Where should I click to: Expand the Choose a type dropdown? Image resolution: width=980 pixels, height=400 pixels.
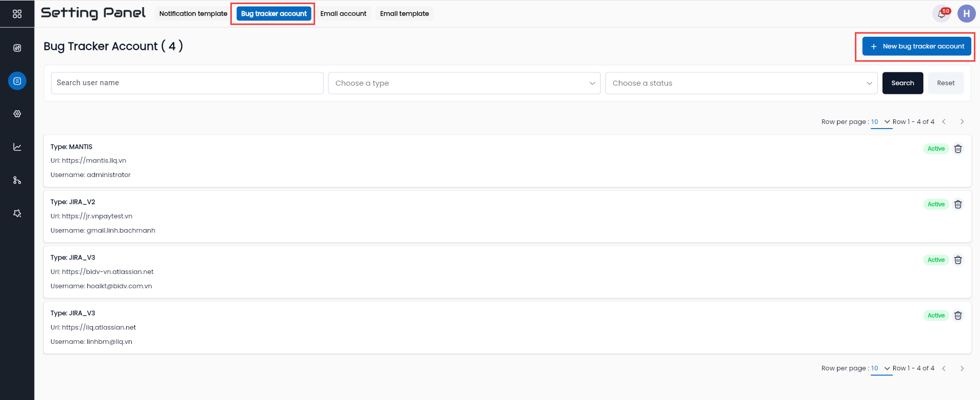pyautogui.click(x=464, y=83)
